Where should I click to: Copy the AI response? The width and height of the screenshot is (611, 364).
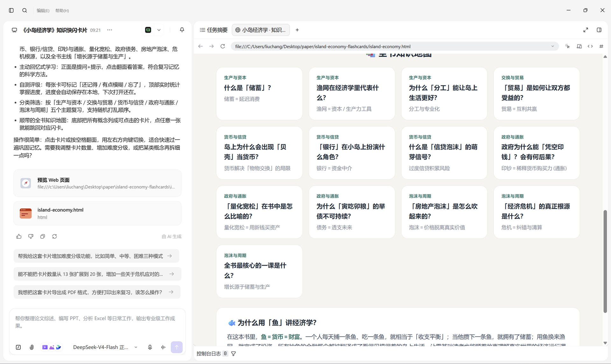point(43,237)
